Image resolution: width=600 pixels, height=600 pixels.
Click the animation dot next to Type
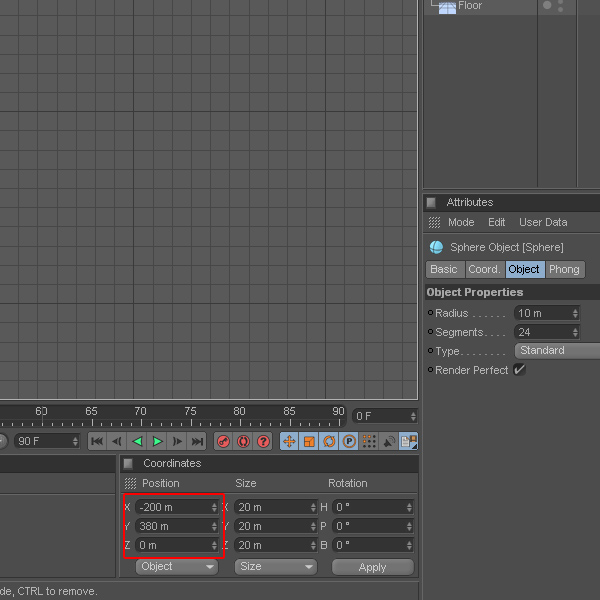(x=430, y=351)
